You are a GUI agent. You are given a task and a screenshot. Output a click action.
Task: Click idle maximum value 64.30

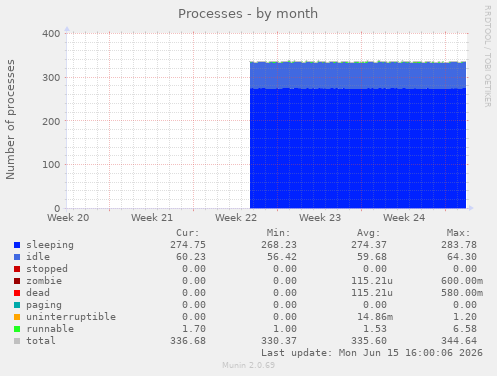[462, 257]
